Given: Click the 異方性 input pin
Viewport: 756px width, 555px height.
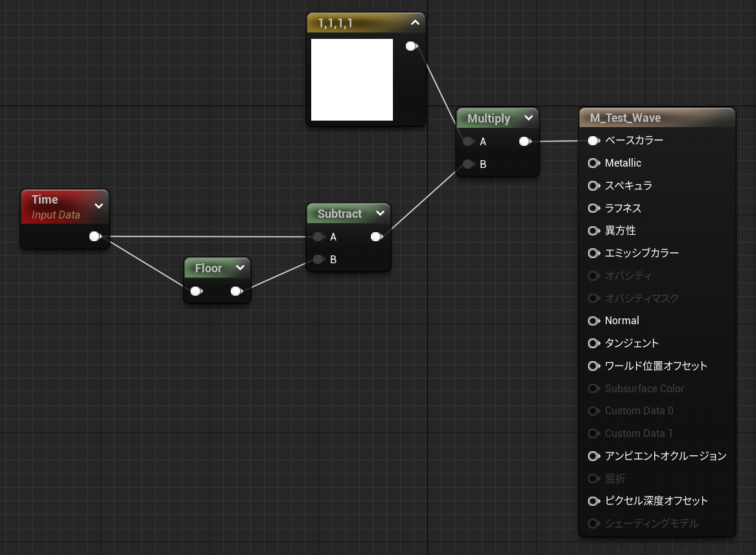Looking at the screenshot, I should 594,231.
